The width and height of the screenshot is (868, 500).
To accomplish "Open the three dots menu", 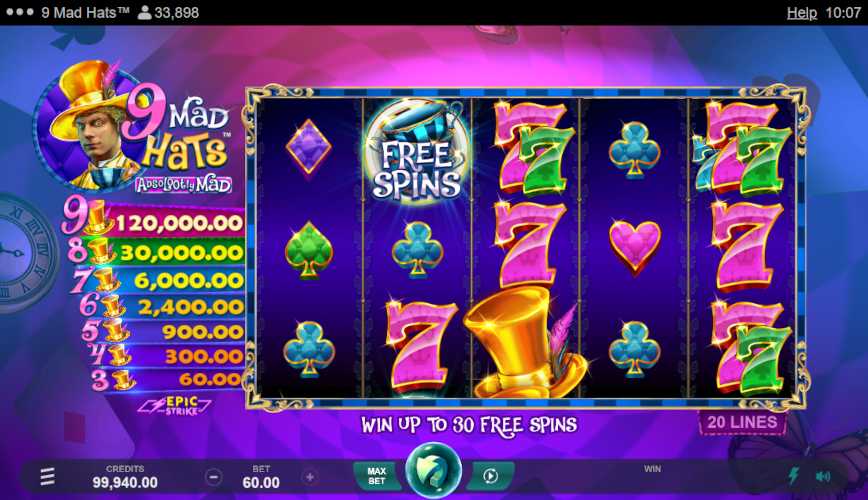I will pos(20,12).
